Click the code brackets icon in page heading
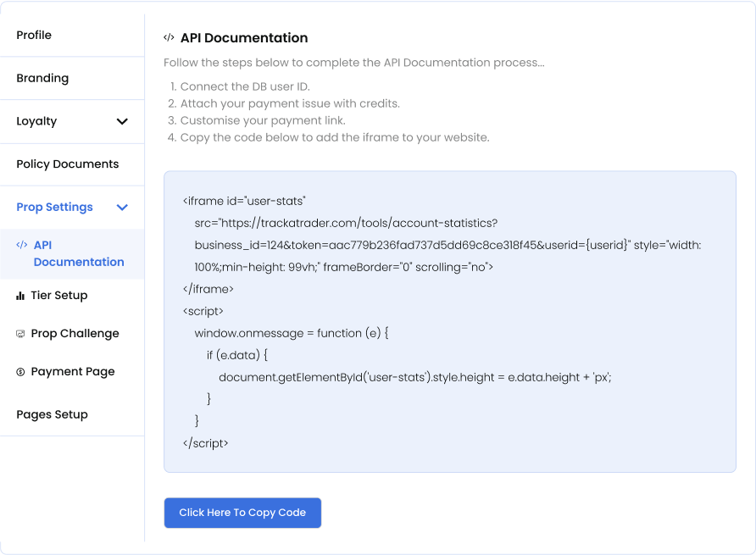756x555 pixels. 169,38
